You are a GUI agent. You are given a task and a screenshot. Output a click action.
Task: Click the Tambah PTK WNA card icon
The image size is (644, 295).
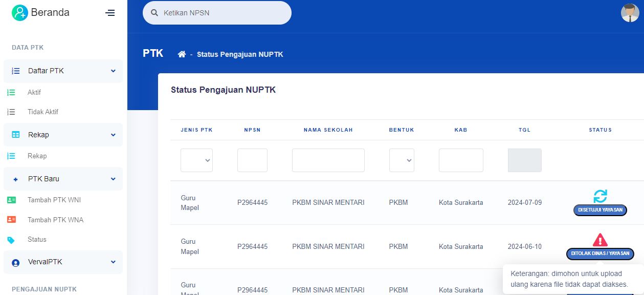coord(11,220)
